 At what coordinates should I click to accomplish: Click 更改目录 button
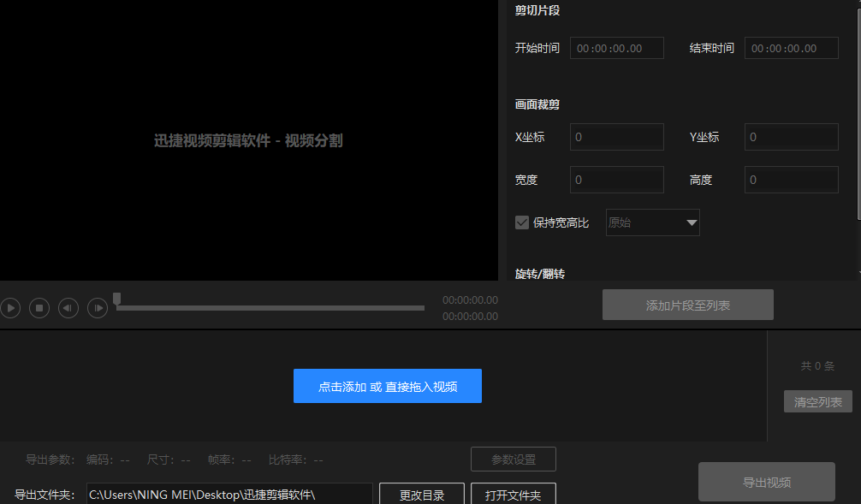[x=422, y=494]
